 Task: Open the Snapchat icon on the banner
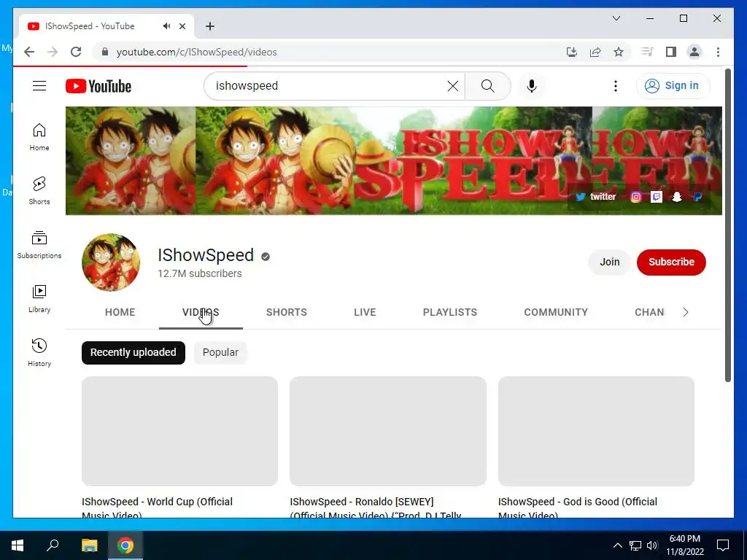677,197
